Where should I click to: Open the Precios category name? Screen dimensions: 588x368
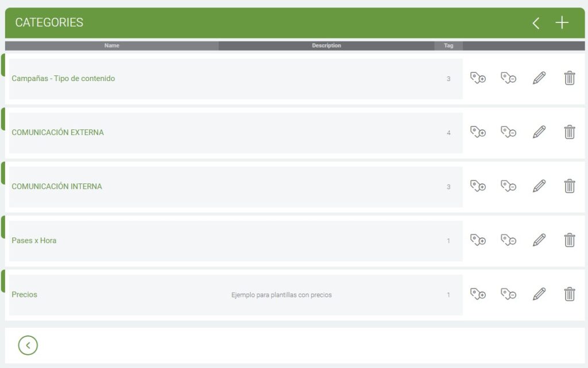[x=25, y=294]
